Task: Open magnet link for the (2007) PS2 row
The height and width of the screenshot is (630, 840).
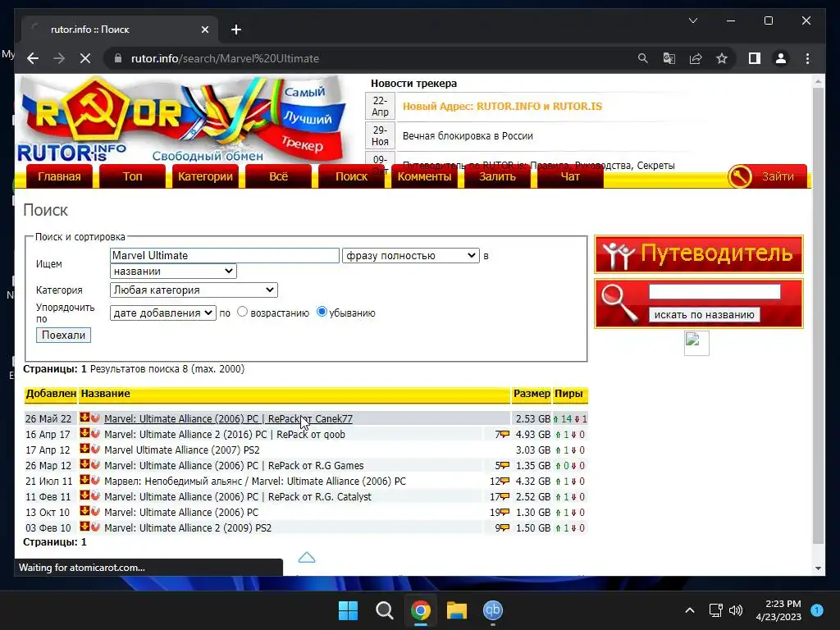Action: click(95, 449)
